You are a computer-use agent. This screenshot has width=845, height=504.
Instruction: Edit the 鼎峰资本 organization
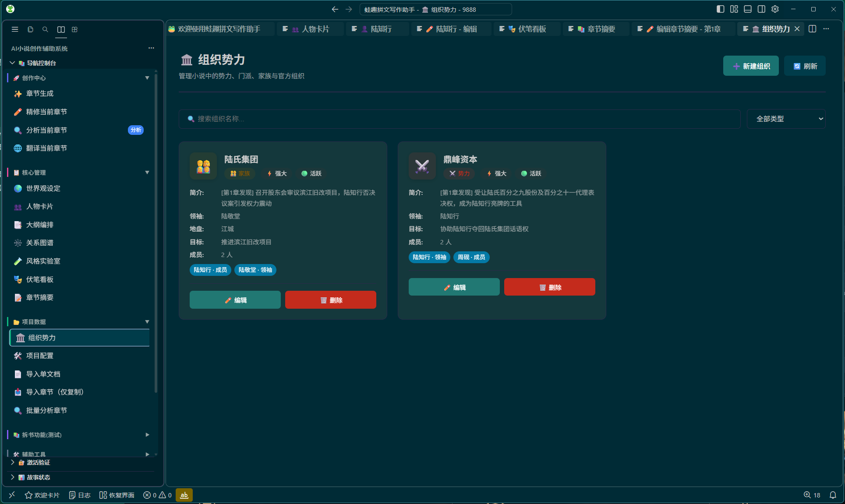tap(454, 287)
